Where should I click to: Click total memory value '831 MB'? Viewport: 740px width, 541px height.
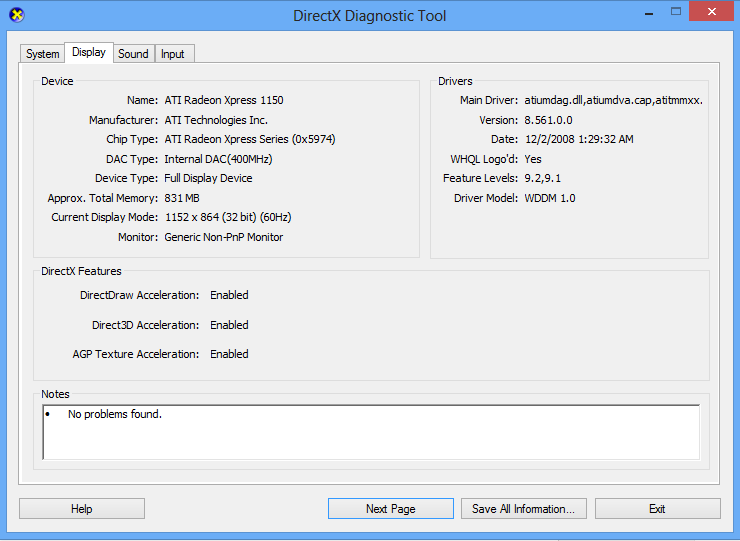pyautogui.click(x=182, y=198)
